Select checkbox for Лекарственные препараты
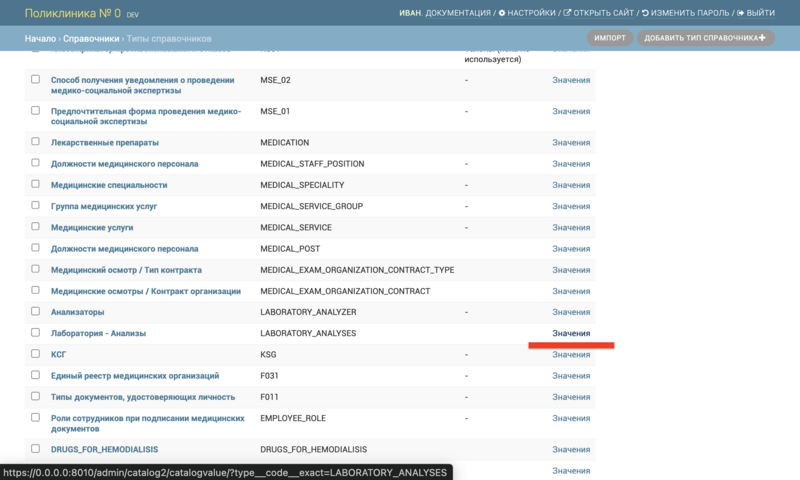The height and width of the screenshot is (480, 800). point(35,141)
